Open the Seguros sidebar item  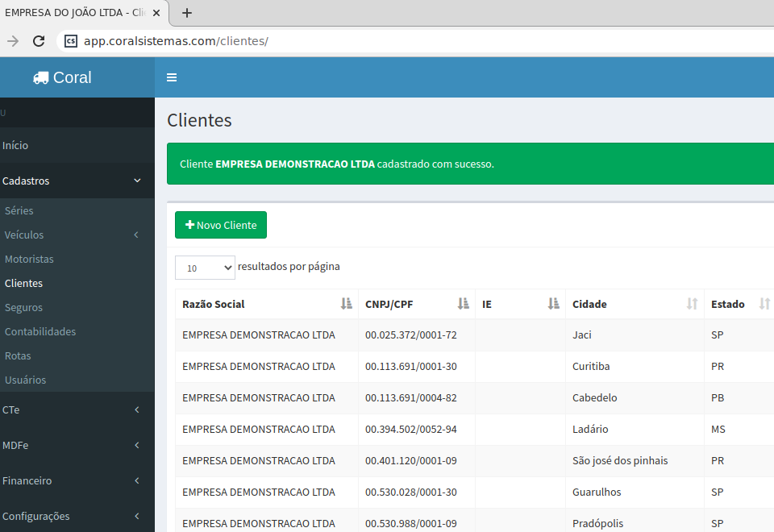tap(23, 308)
